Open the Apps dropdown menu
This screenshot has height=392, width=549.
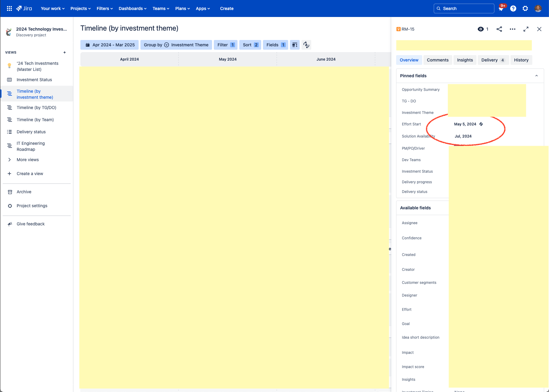click(x=203, y=8)
